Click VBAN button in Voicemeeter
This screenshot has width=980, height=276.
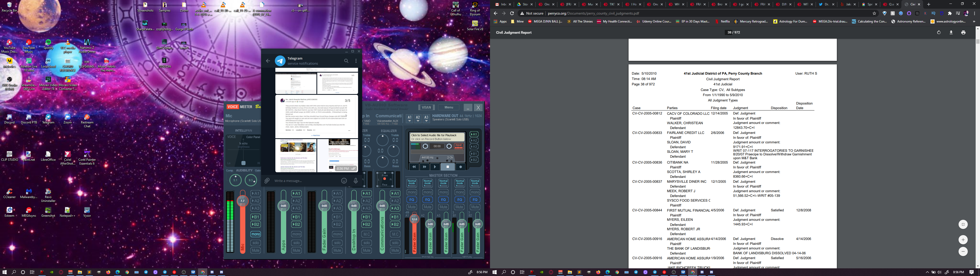(x=427, y=107)
